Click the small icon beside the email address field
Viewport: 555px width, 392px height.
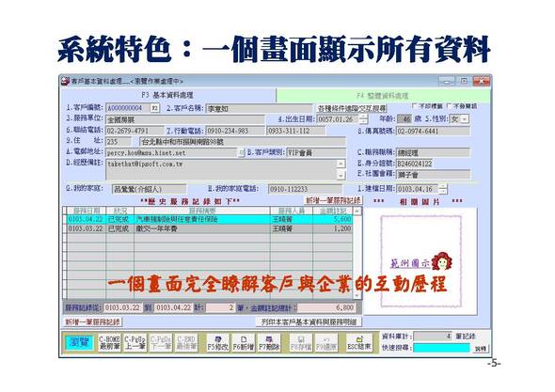point(242,153)
